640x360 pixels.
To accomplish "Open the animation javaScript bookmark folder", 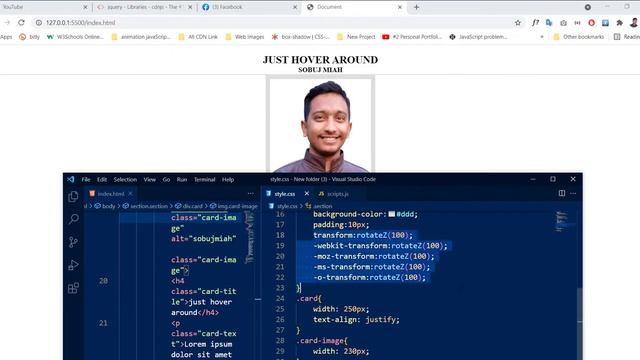I will click(141, 37).
